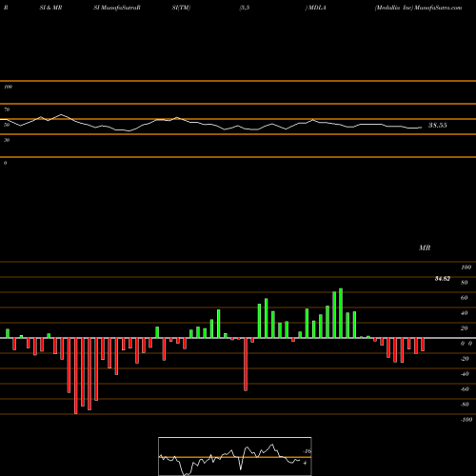Click the RSI 0 axis label
The height and width of the screenshot is (476, 476).
pos(5,163)
